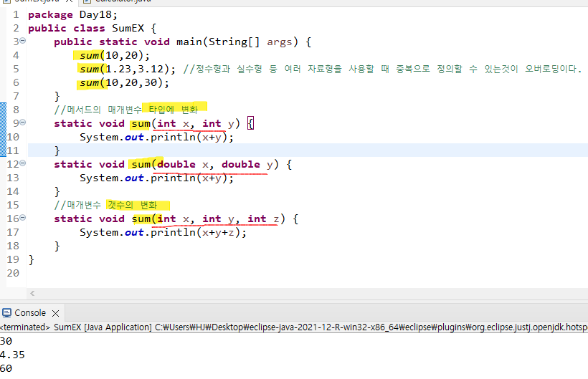Place the cursor on 'package Day18;'

click(x=72, y=14)
